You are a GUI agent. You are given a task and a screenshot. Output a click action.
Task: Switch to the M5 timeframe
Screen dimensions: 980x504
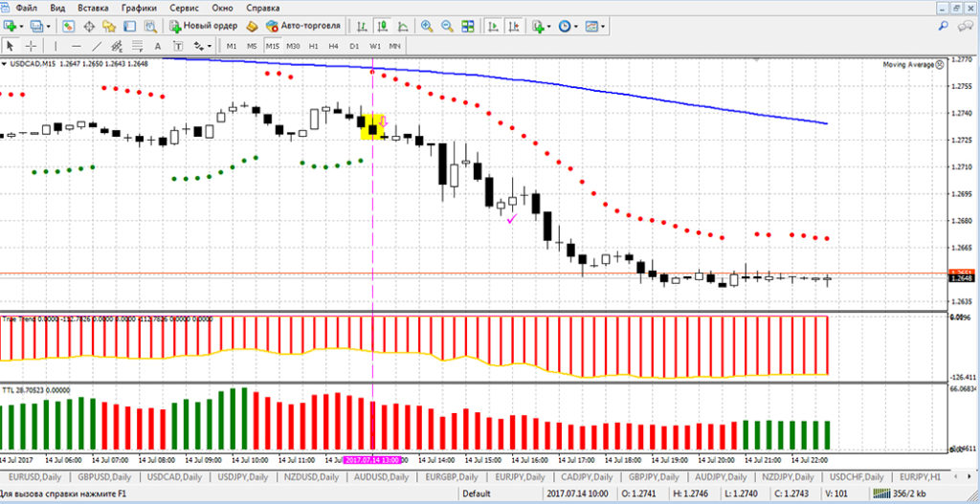[252, 46]
